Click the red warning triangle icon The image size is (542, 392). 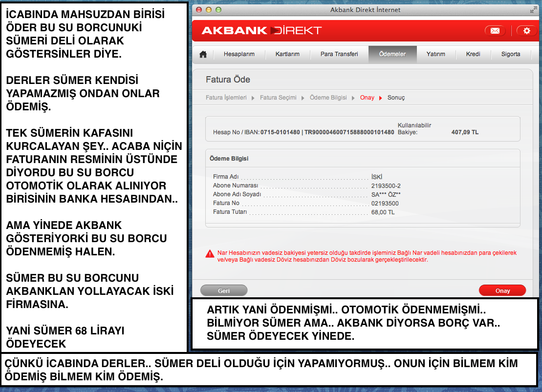(x=210, y=254)
